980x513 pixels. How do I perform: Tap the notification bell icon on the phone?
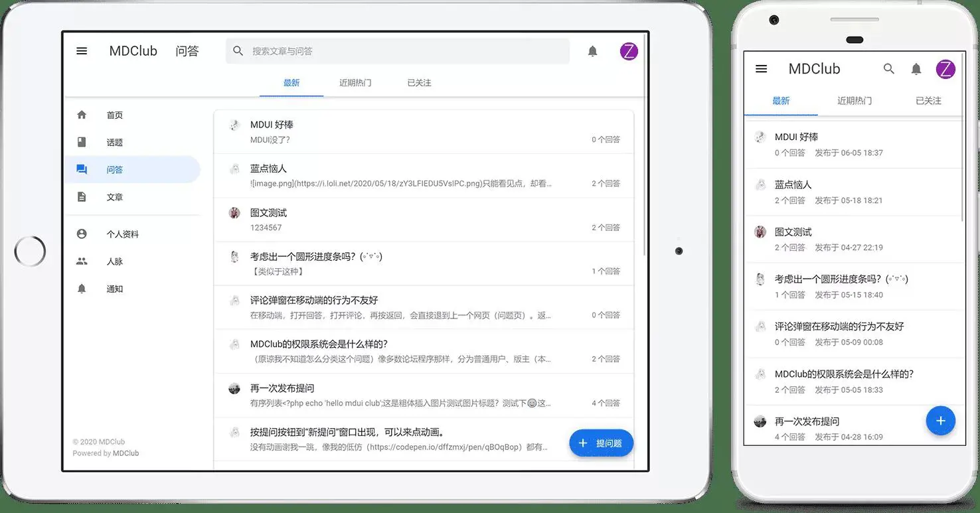(916, 68)
